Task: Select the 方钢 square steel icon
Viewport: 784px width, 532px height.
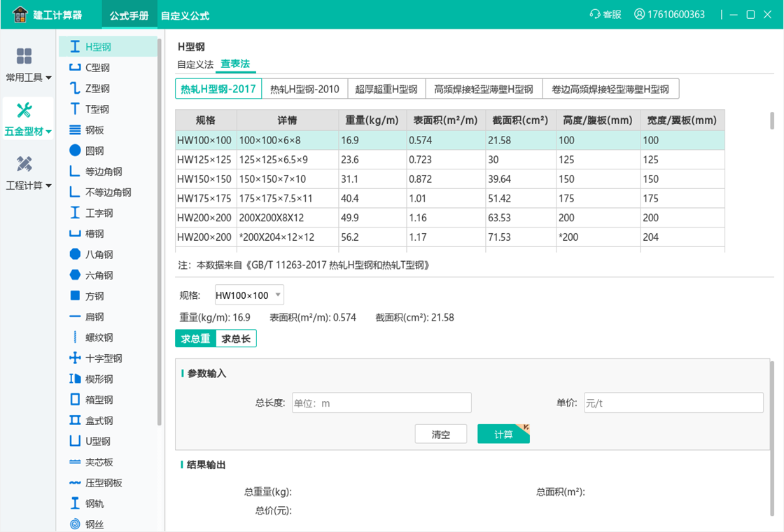Action: click(74, 296)
